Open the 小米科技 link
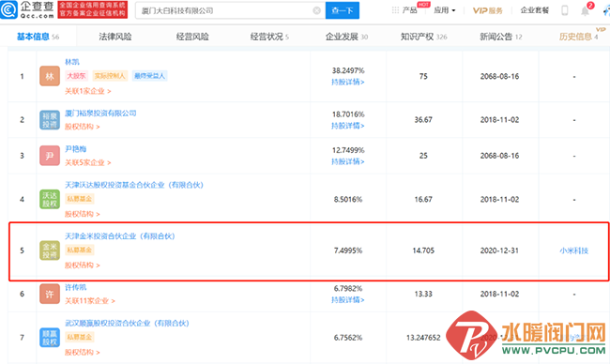Screen dimensions: 610x364 574,250
